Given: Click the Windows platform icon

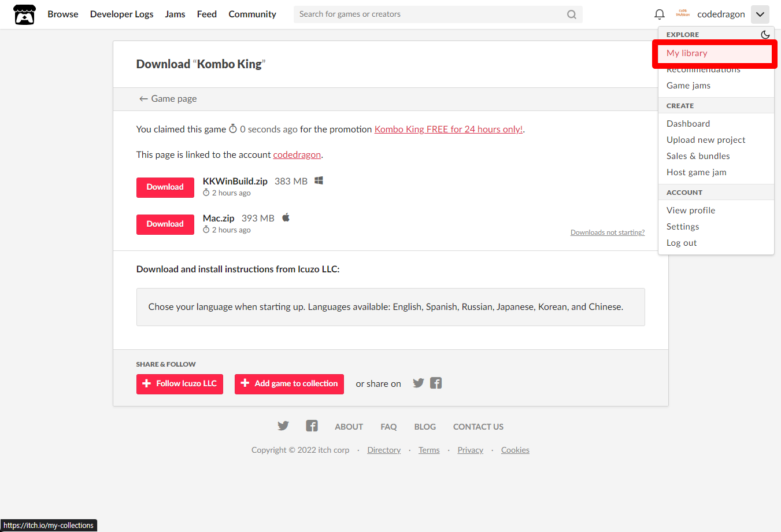Looking at the screenshot, I should (319, 180).
